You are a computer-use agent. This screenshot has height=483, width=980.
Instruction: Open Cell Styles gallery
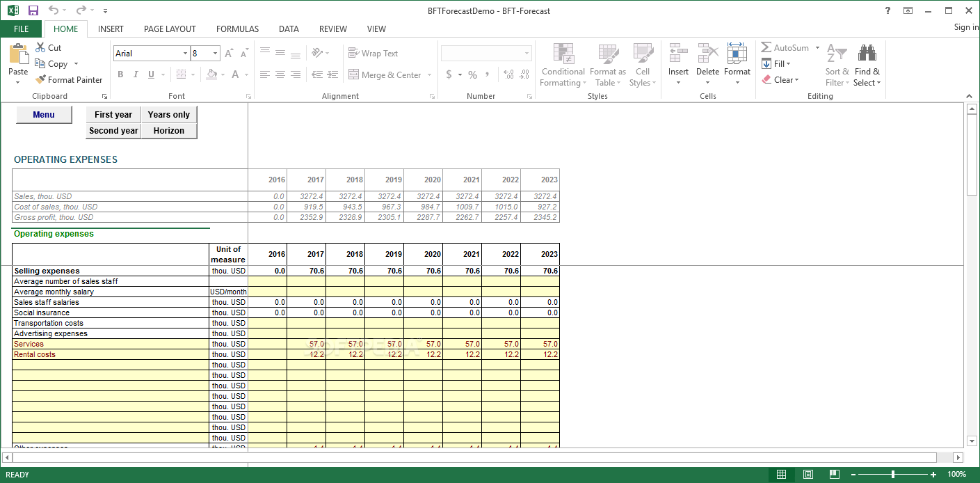pos(643,65)
